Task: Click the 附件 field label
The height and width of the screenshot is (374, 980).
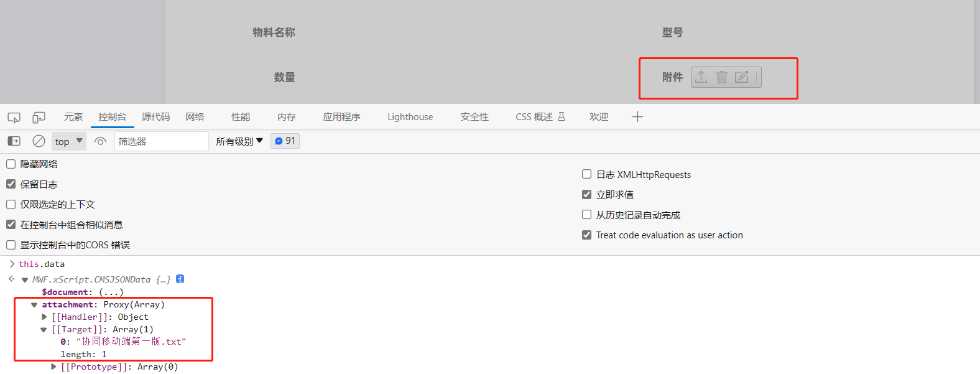Action: pos(672,77)
